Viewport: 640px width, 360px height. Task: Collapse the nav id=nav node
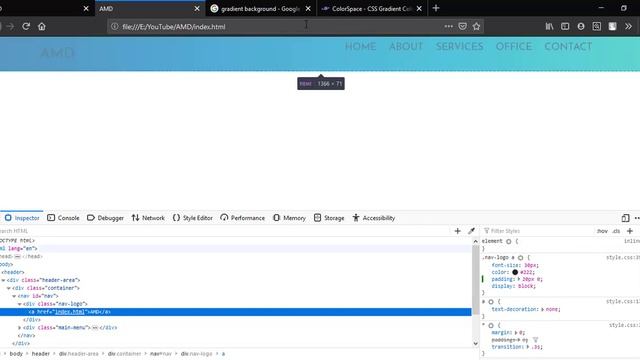point(14,296)
